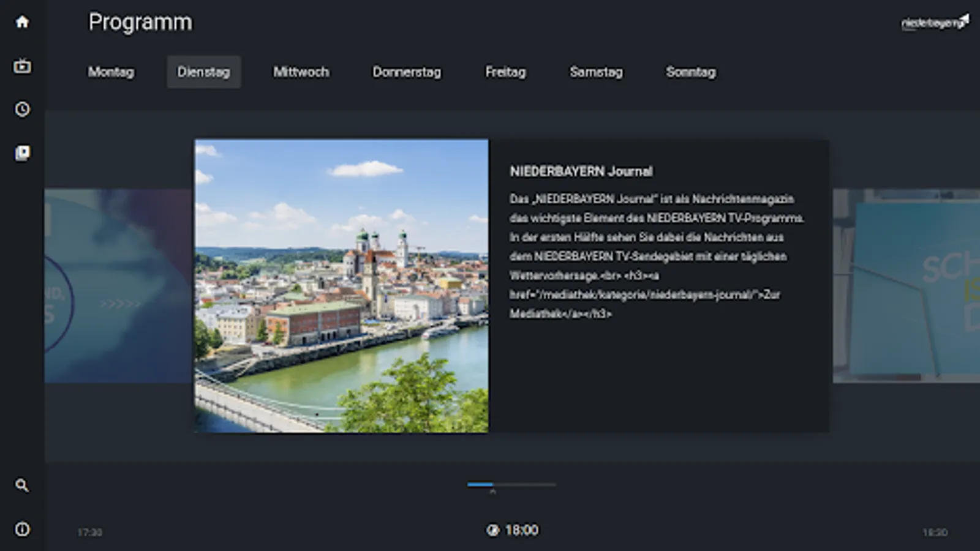980x551 pixels.
Task: Switch to the Mittwoch tab
Action: point(301,72)
